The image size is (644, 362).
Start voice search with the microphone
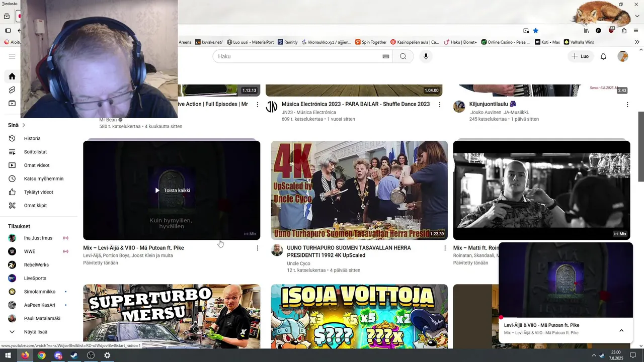(426, 56)
